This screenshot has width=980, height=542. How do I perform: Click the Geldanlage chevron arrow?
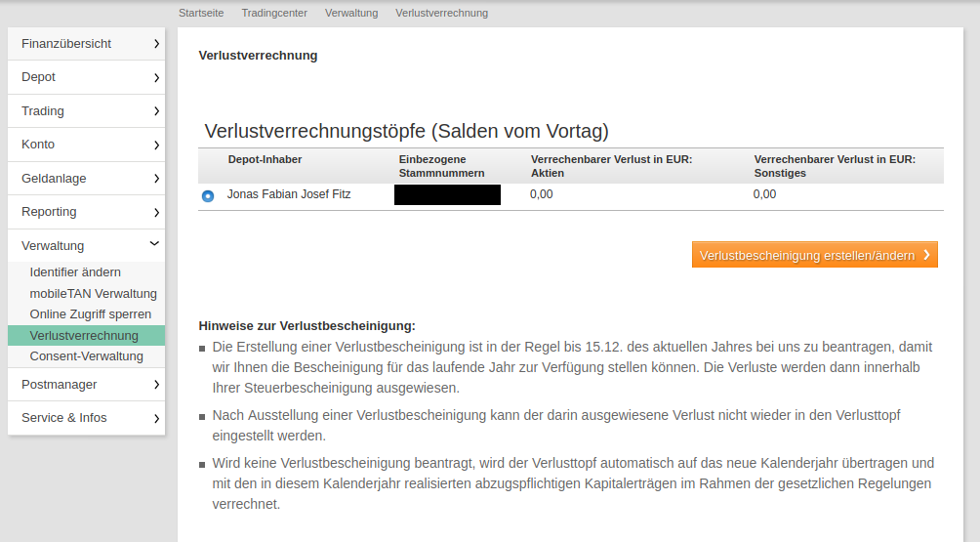click(156, 179)
